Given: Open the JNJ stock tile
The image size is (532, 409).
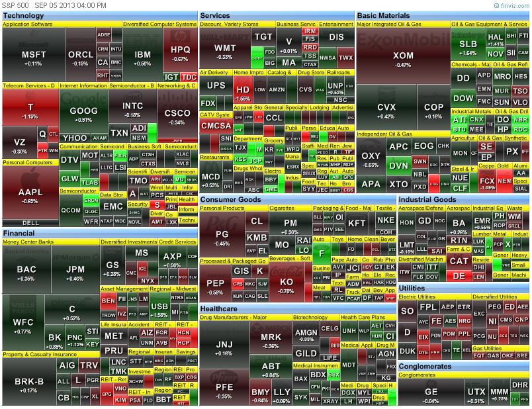Looking at the screenshot, I should pos(224,345).
